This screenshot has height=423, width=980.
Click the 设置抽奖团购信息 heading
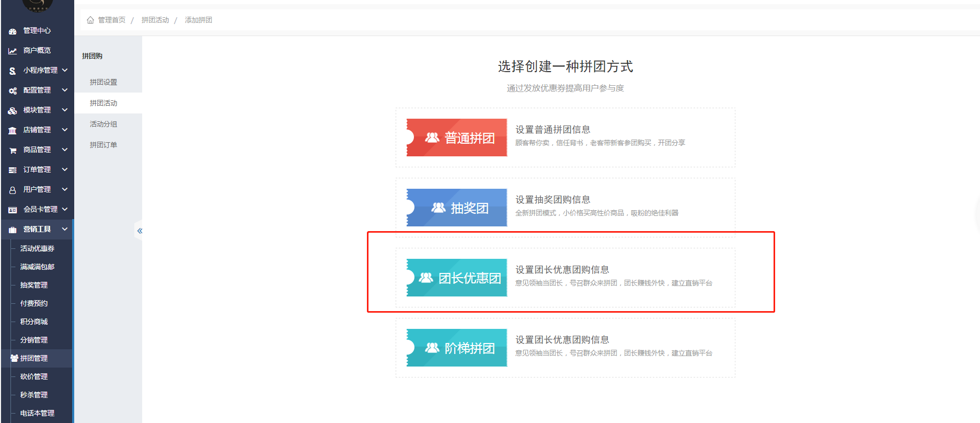[553, 200]
